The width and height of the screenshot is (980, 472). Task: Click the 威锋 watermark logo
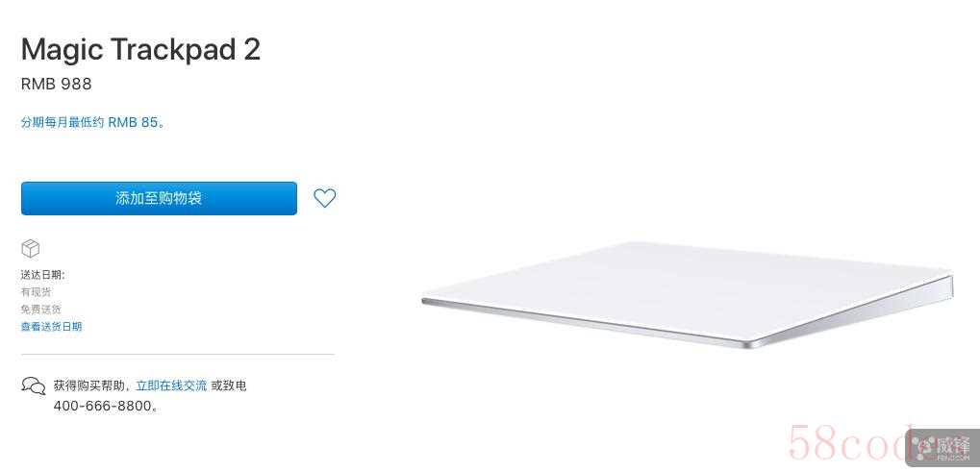tap(942, 445)
